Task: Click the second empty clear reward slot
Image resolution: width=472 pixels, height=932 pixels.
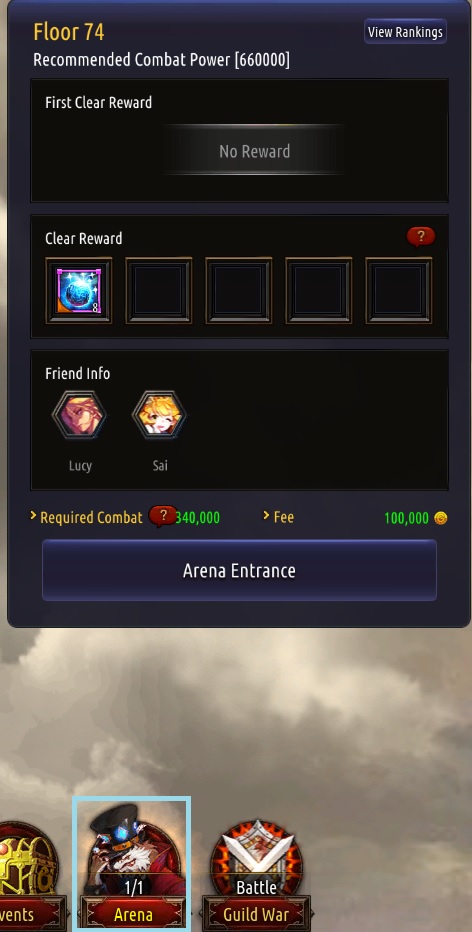Action: pyautogui.click(x=158, y=291)
